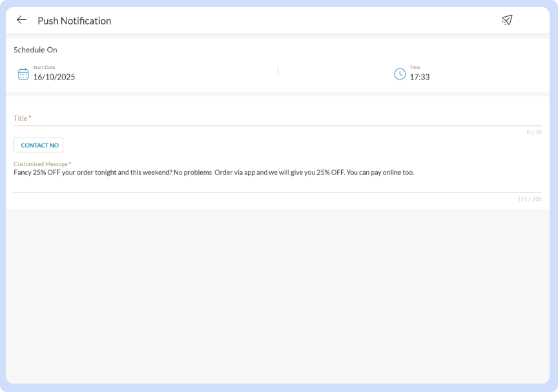Send notification with paper plane icon
The width and height of the screenshot is (558, 392).
click(x=507, y=20)
